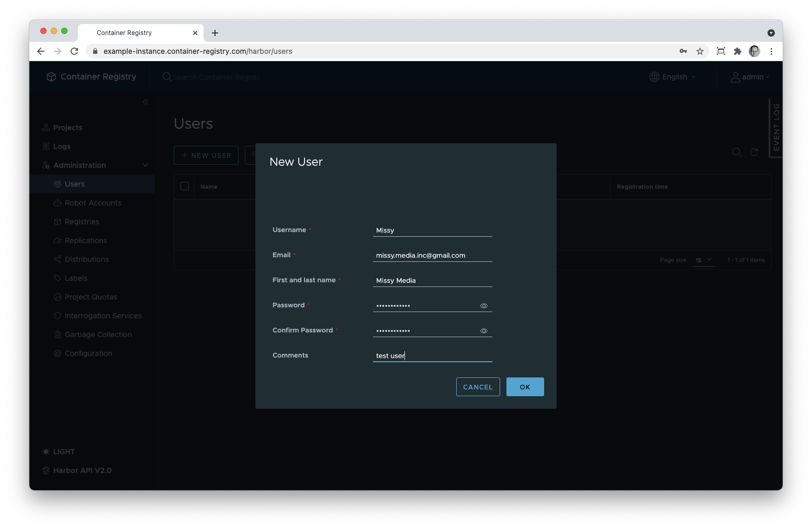The height and width of the screenshot is (529, 812).
Task: Collapse the sidebar with double-chevron icon
Action: (145, 102)
